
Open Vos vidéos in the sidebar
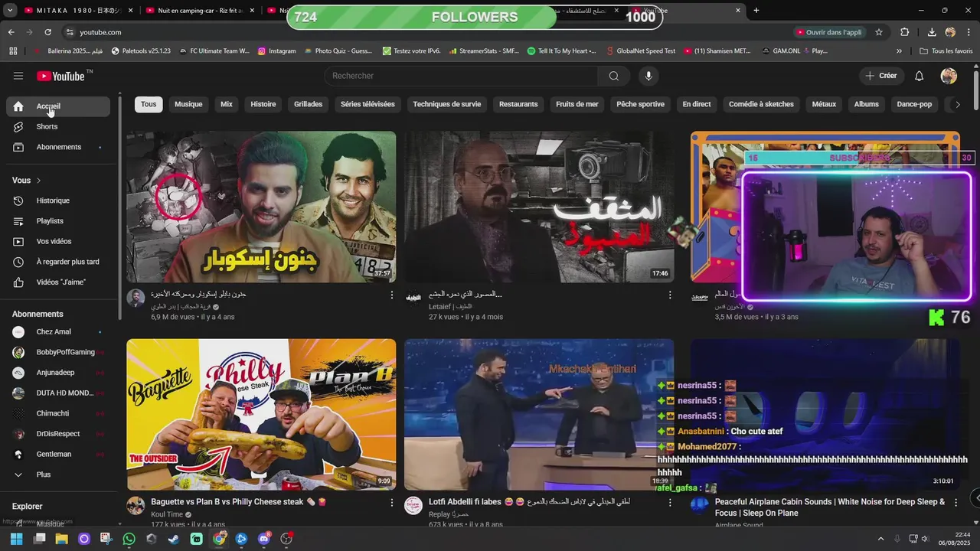coord(58,241)
